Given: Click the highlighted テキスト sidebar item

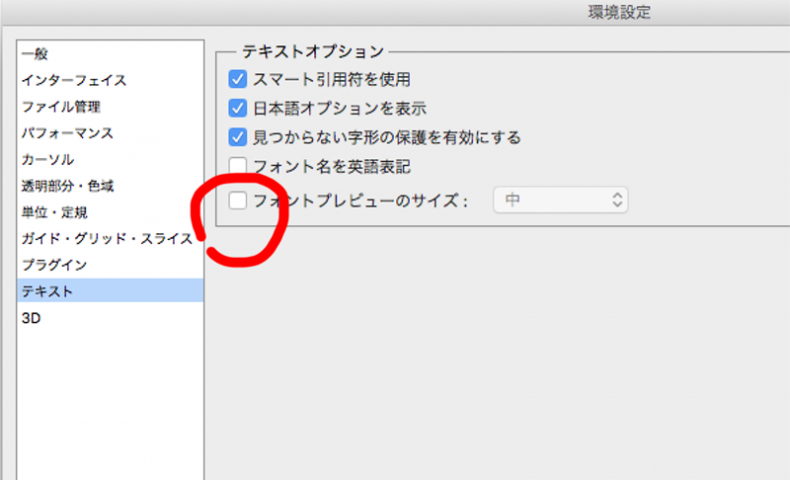Looking at the screenshot, I should [110, 291].
